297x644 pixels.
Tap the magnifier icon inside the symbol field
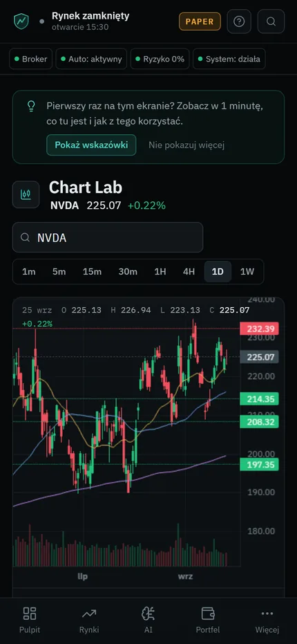click(25, 237)
